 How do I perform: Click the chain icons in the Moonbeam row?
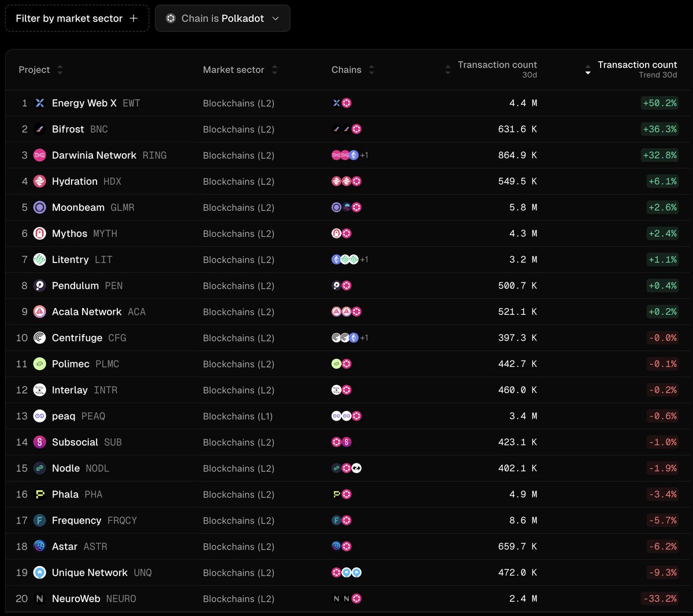tap(346, 207)
